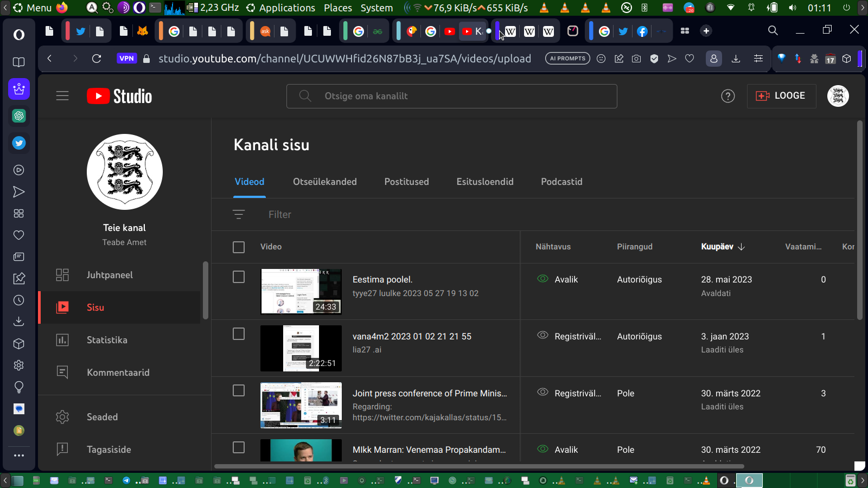The width and height of the screenshot is (868, 488).
Task: Open the YouTube Studio hamburger menu
Action: click(62, 96)
